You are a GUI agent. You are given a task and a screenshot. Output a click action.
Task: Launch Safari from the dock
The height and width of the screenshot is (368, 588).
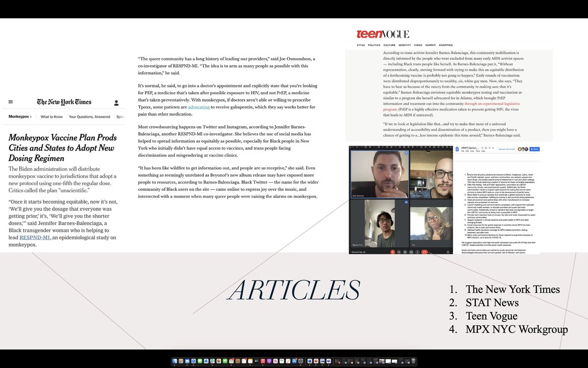pos(194,361)
